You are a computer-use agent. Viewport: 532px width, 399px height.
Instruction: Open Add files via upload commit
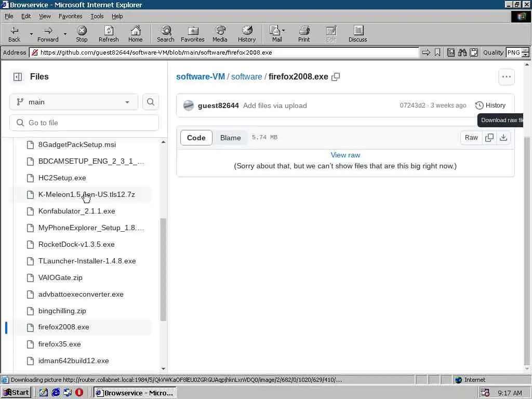tap(275, 106)
